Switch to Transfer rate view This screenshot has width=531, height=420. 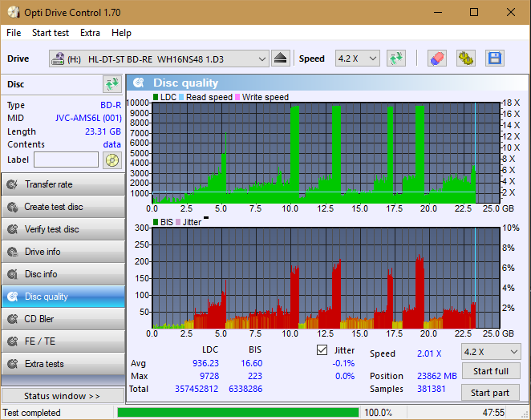63,184
